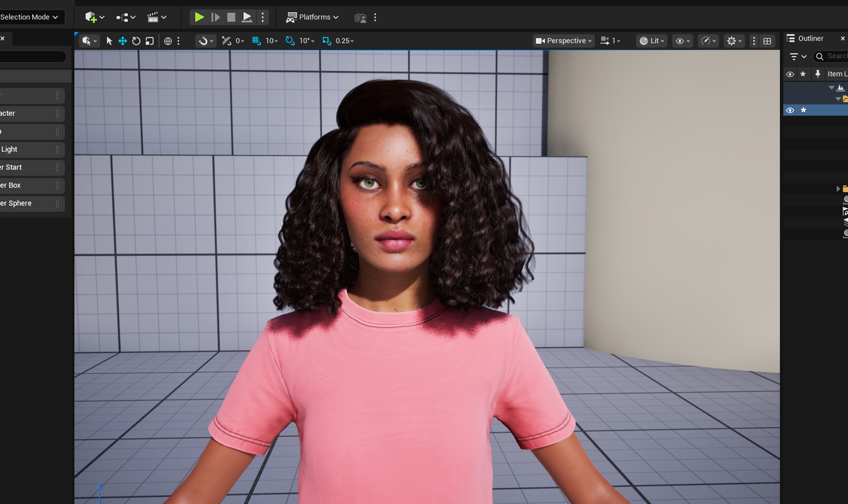This screenshot has height=504, width=848.
Task: Open the rotation snap 10° dropdown
Action: [307, 41]
